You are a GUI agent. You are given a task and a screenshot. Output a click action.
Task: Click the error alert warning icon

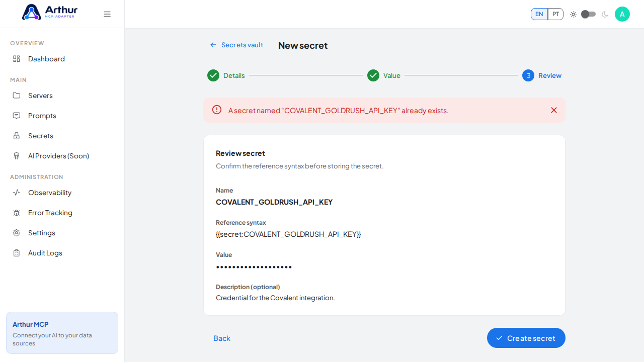click(217, 110)
